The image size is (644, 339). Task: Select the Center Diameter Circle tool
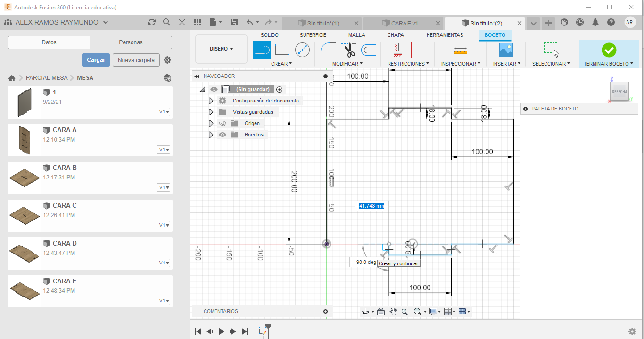click(302, 50)
